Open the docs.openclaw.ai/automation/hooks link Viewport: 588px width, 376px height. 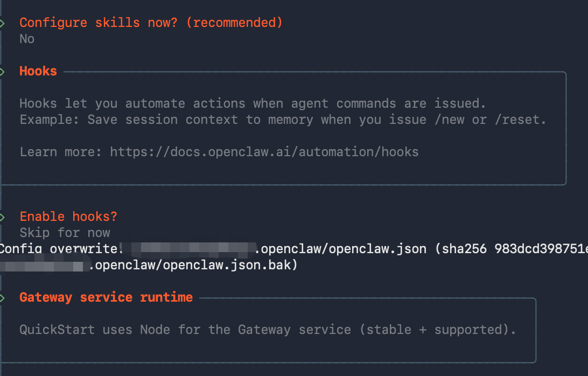[264, 152]
